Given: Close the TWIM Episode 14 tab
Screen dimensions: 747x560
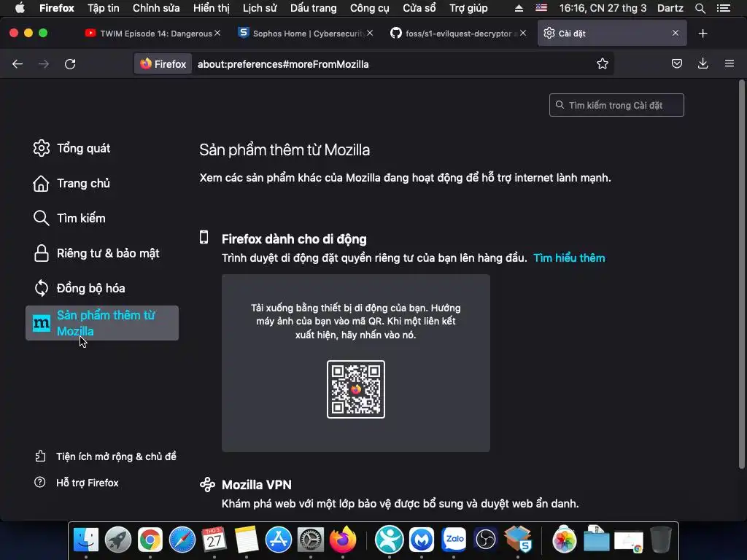Looking at the screenshot, I should tap(217, 33).
